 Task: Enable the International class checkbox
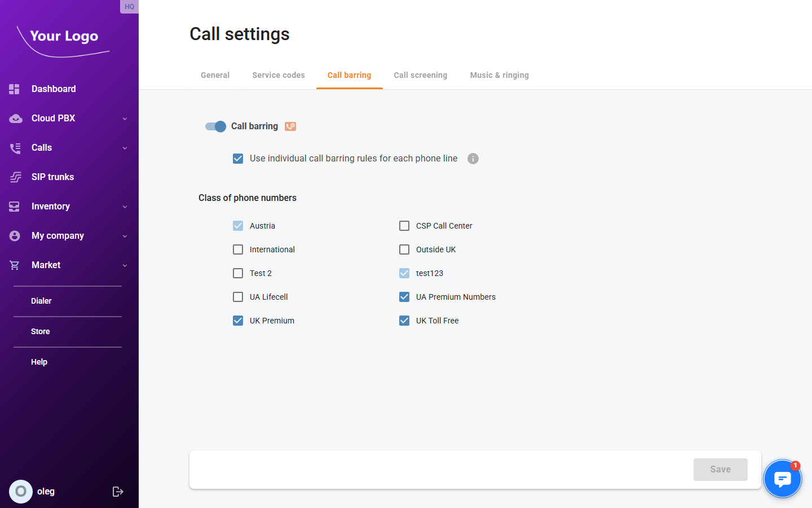click(238, 249)
